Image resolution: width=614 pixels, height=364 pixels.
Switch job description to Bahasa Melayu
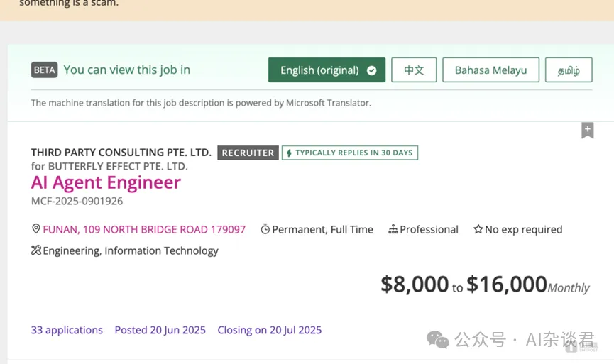pyautogui.click(x=490, y=70)
